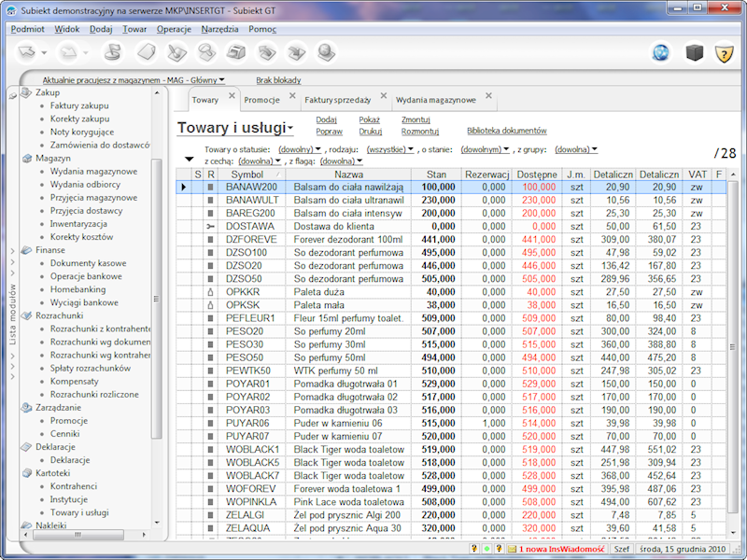Click the Dodaj link
This screenshot has height=560, width=747.
(326, 119)
